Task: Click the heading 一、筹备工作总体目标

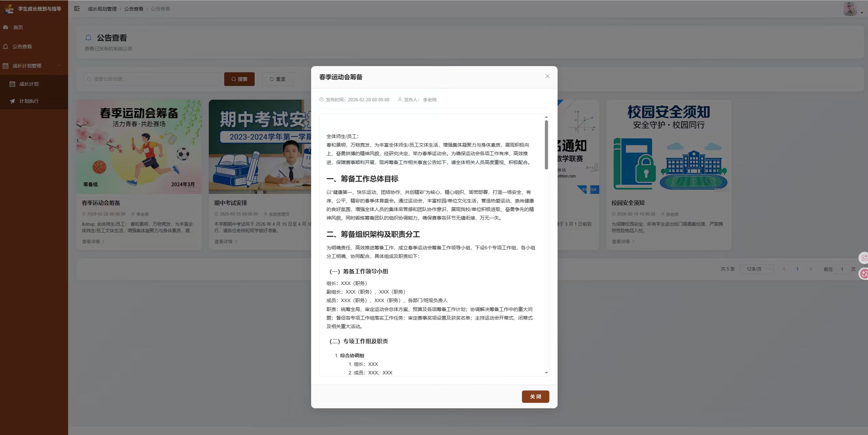Action: pyautogui.click(x=362, y=179)
